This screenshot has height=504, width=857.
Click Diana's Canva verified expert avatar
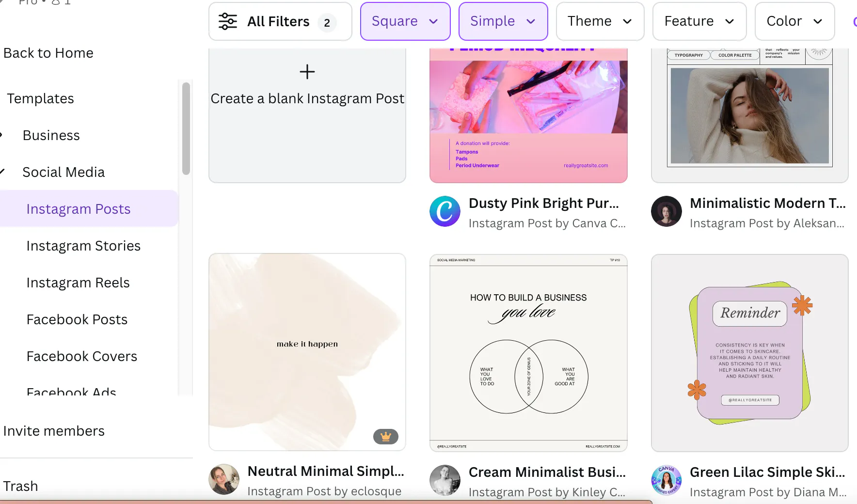[666, 480]
